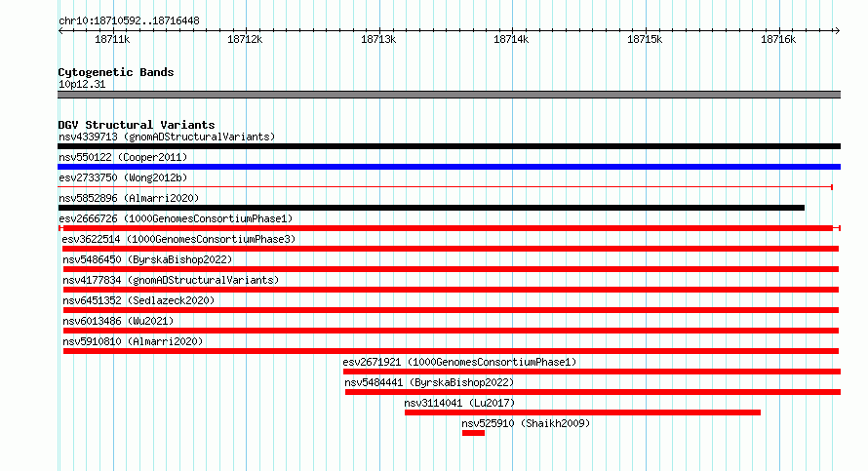Click the red nsv6451352 variant bar
Screen dimensions: 868x471
click(x=452, y=310)
